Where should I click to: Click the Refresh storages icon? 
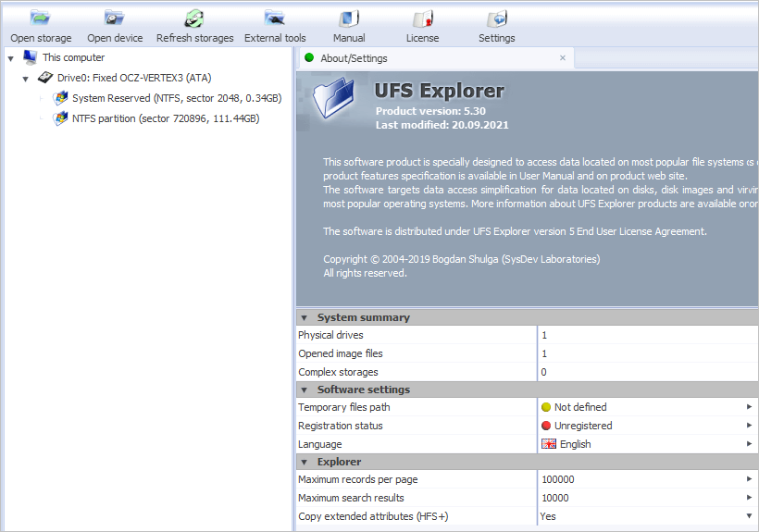point(194,19)
